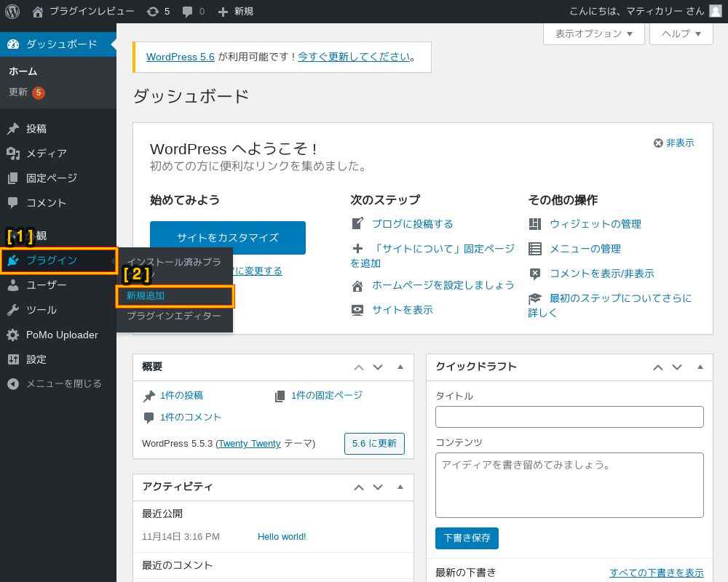
Task: Click the サイトを表示 link
Action: pos(402,310)
